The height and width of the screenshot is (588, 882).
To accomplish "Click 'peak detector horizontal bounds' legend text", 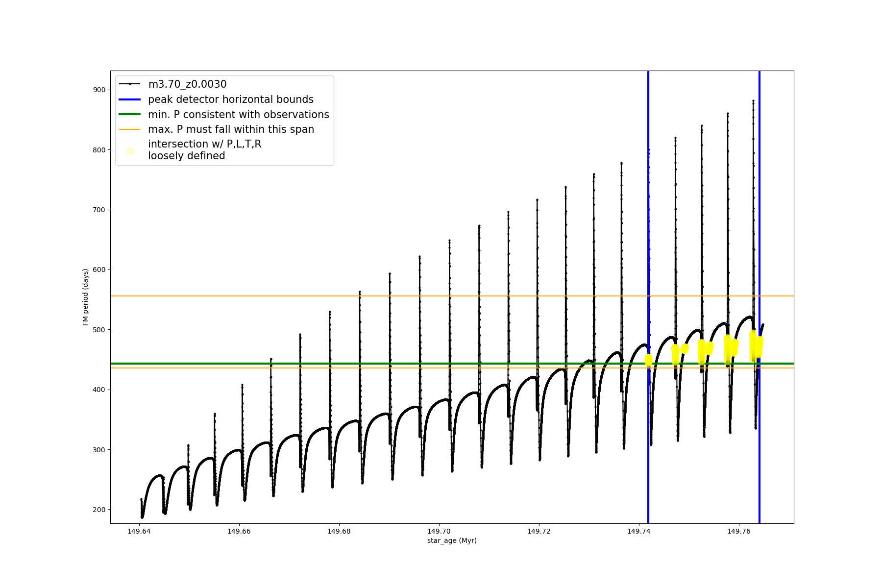I will tap(231, 99).
